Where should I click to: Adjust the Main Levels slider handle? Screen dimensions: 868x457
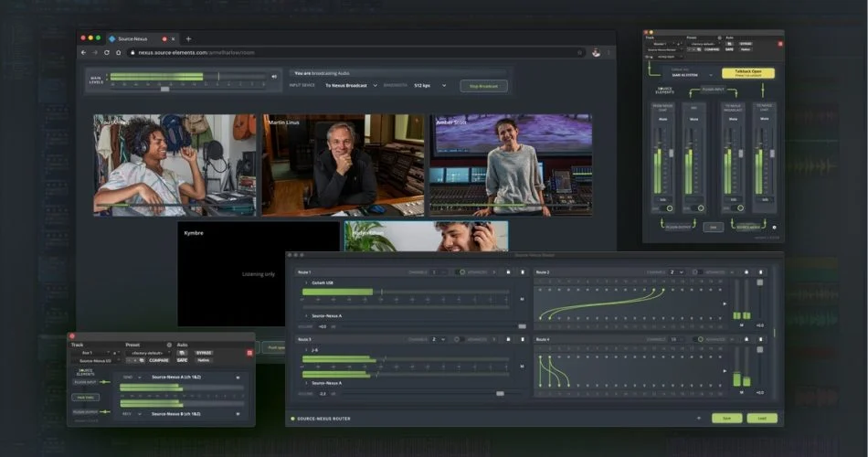(x=164, y=89)
